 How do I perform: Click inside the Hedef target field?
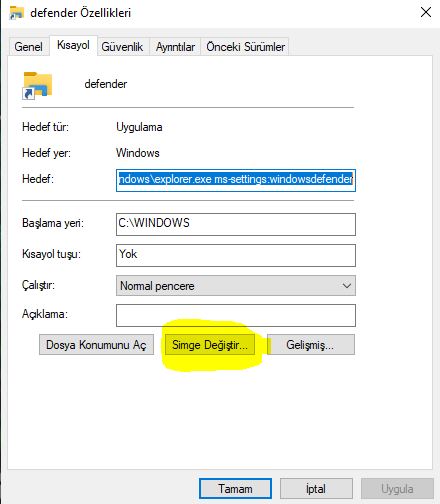coord(236,180)
